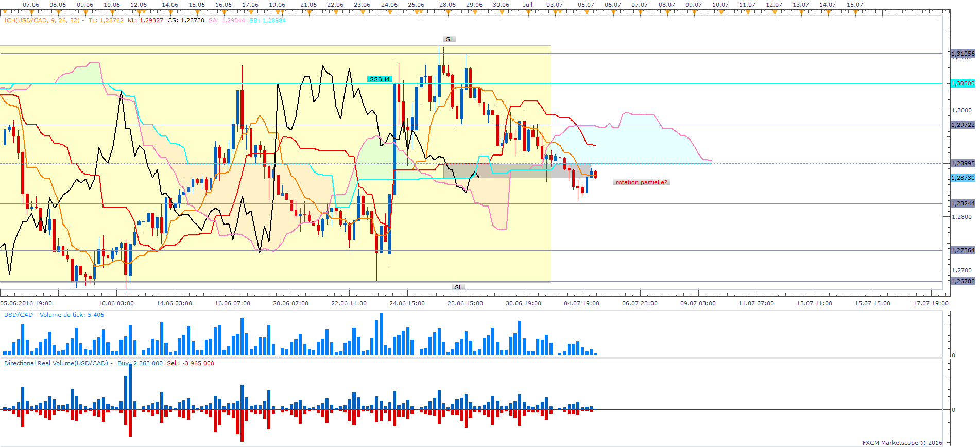The width and height of the screenshot is (980, 447).
Task: Select the 'rotation partielle?' annotation
Action: 641,182
